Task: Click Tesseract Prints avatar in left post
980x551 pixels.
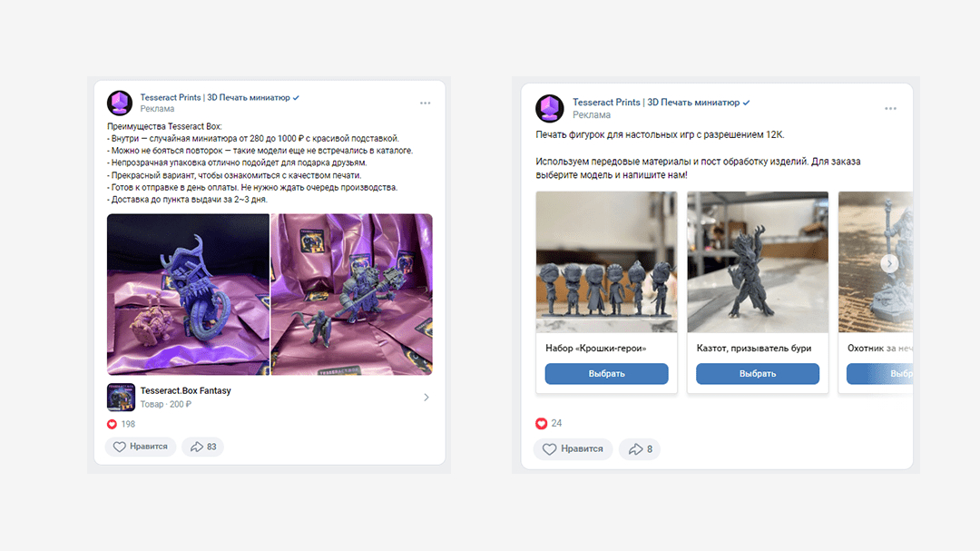Action: [120, 103]
